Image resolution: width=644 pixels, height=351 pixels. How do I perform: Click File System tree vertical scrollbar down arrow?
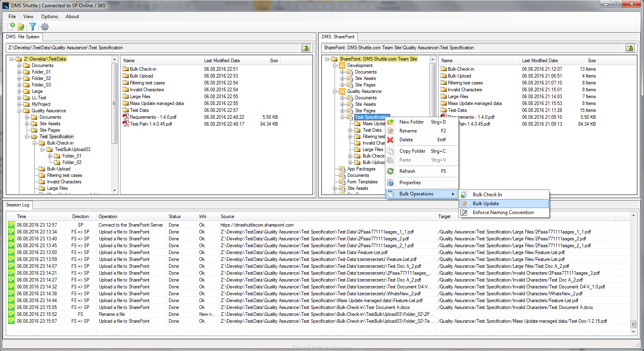[115, 191]
